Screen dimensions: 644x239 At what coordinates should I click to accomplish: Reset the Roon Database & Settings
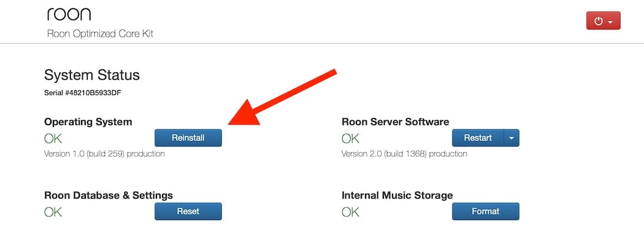[x=188, y=211]
